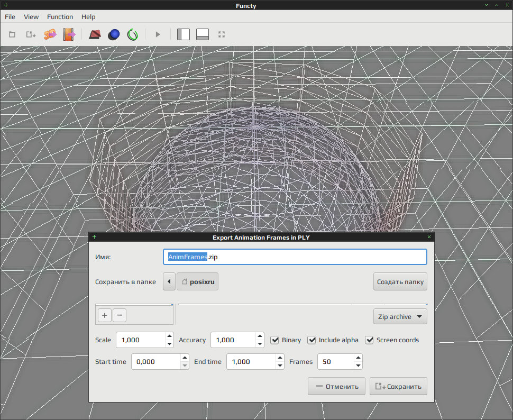This screenshot has width=513, height=420.
Task: Click the Создать папку button
Action: 400,281
